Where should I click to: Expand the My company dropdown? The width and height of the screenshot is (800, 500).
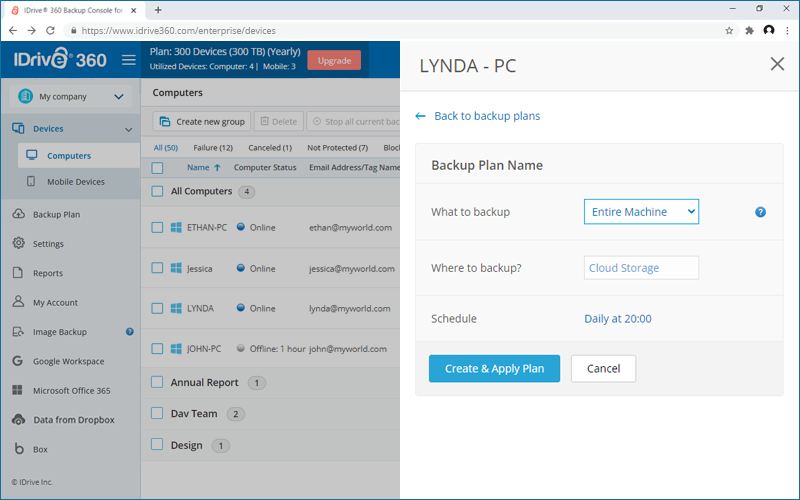pos(119,96)
